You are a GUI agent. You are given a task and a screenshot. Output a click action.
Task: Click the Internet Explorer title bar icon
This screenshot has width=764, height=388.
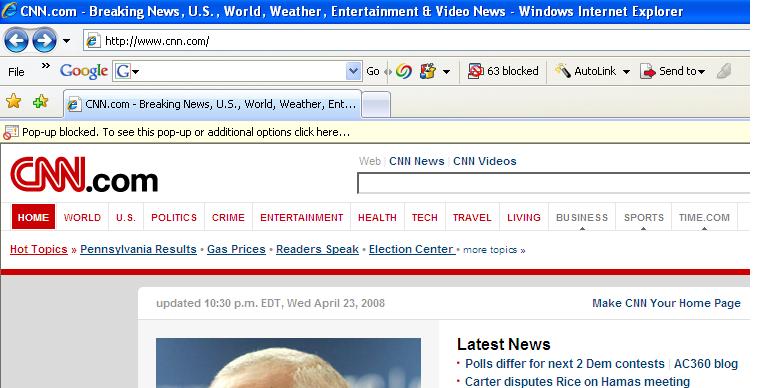[x=9, y=10]
